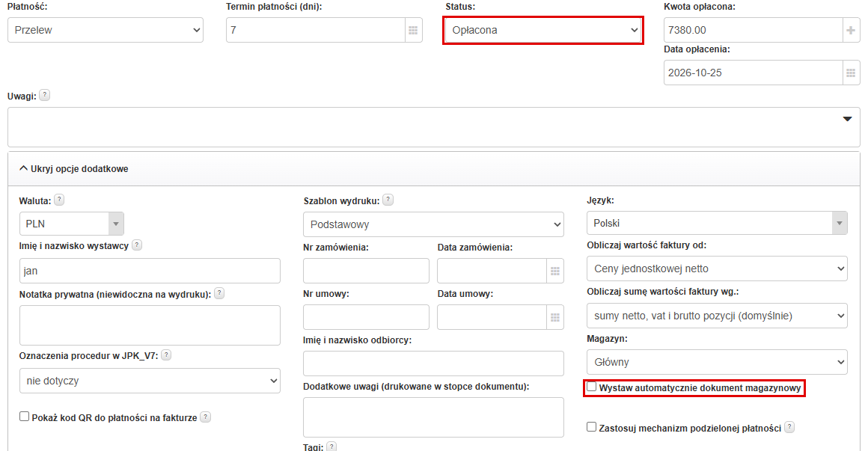Open help icon next to Uwagi label
The width and height of the screenshot is (868, 451).
click(45, 95)
